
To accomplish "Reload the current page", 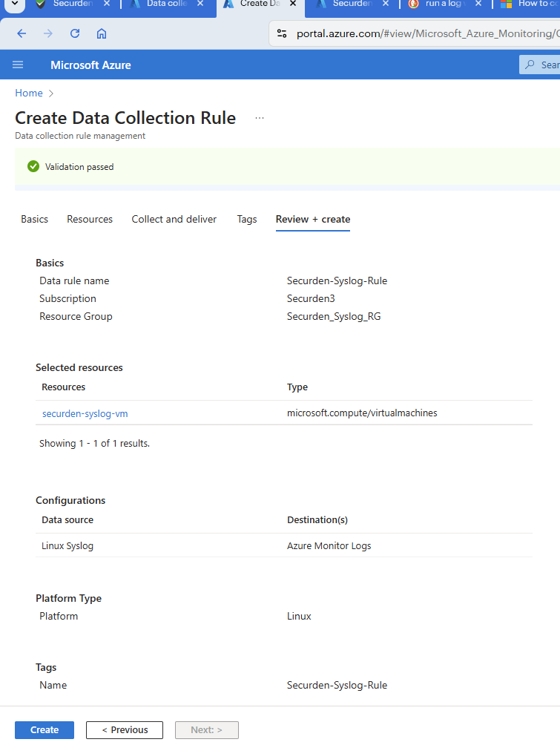I will (74, 33).
